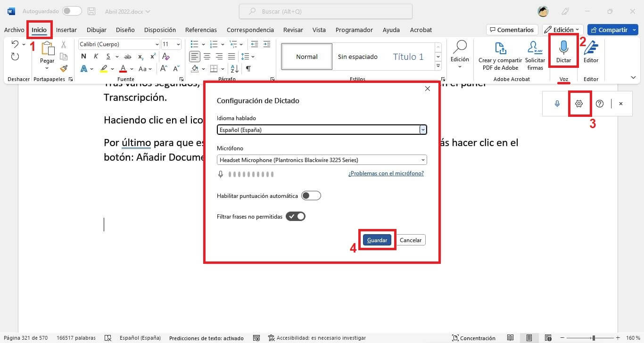The image size is (644, 343).
Task: Click Cancelar in dictation settings
Action: (411, 240)
